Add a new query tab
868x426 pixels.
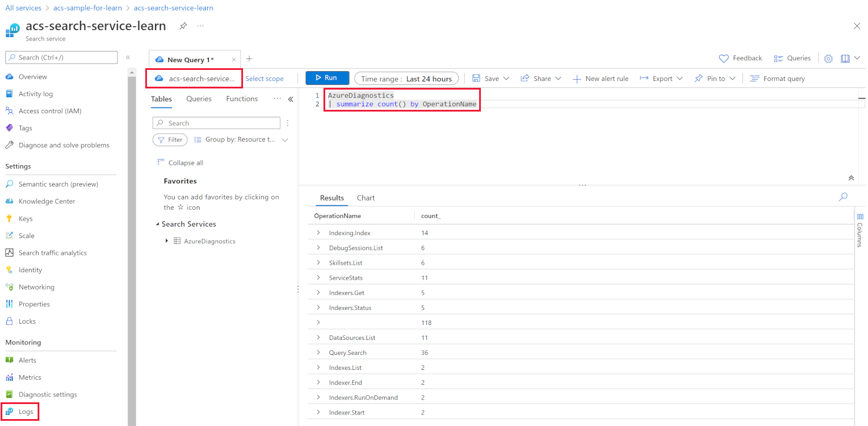point(249,59)
